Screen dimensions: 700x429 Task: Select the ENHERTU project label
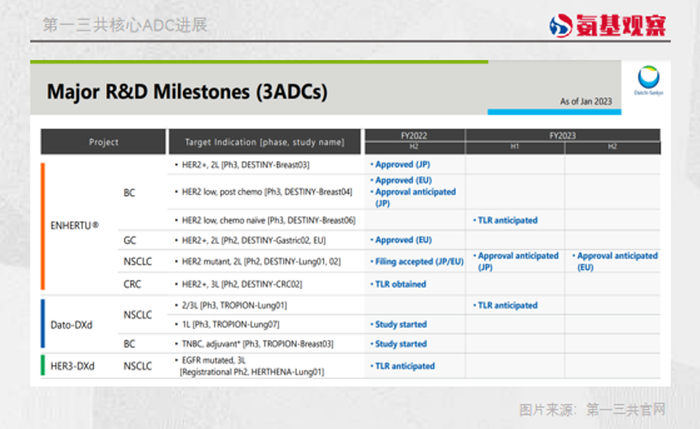coord(75,225)
